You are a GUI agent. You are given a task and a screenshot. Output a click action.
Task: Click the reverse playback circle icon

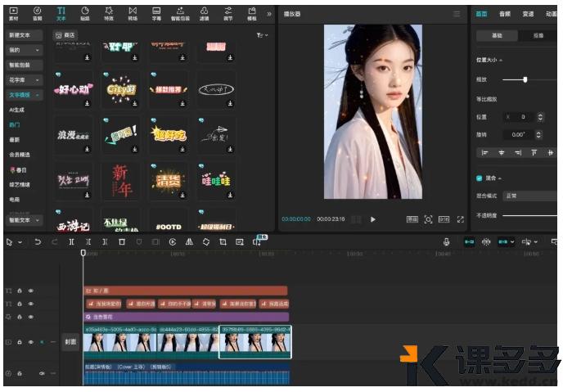[x=173, y=242]
